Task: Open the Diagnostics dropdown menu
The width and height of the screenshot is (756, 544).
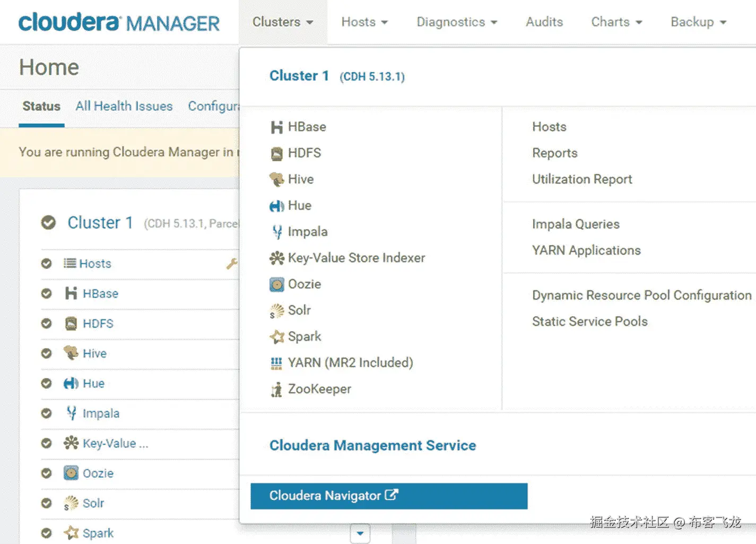Action: point(457,22)
